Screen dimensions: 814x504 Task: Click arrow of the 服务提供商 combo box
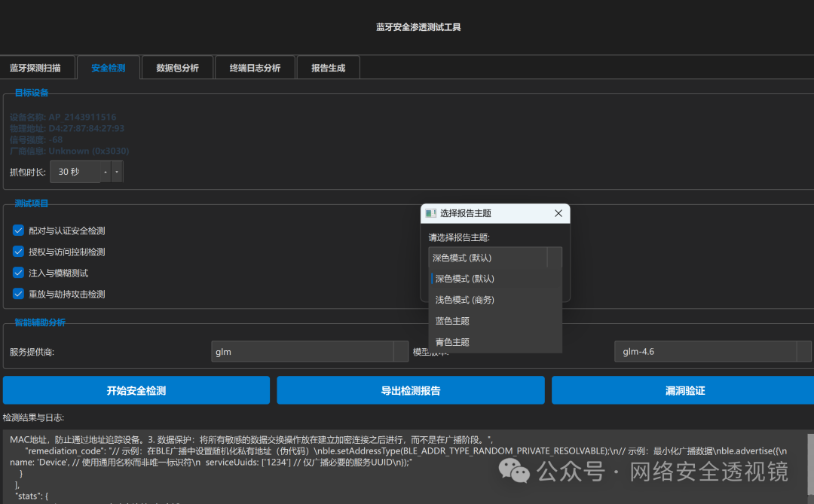pos(401,351)
